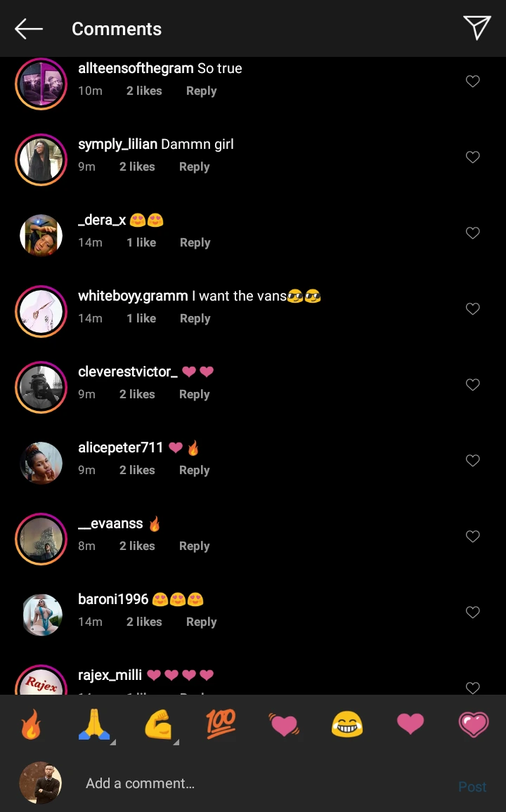Insert the fire emoji quick reaction
Image resolution: width=506 pixels, height=812 pixels.
[31, 724]
